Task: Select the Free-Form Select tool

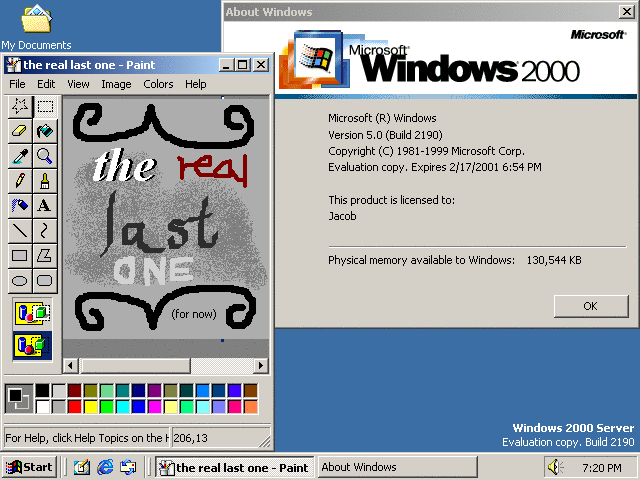Action: click(20, 107)
